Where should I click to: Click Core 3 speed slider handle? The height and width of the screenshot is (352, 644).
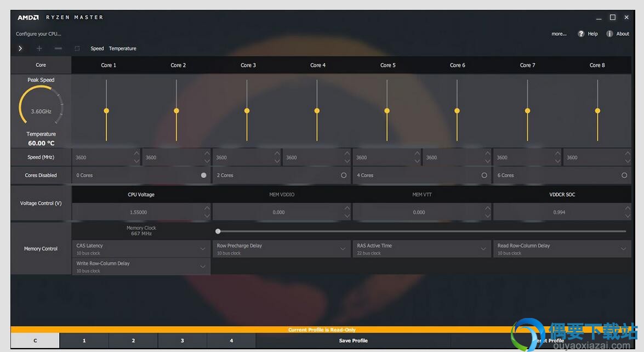247,111
